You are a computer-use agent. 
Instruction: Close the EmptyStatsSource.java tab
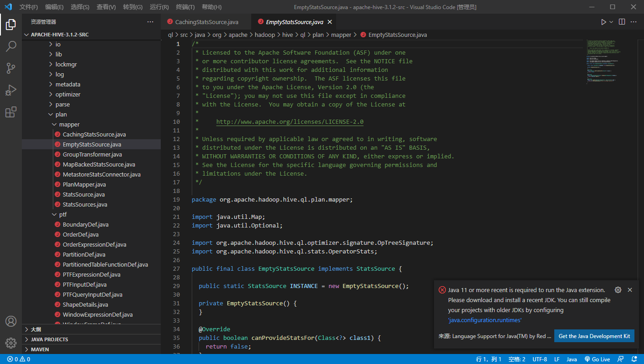pyautogui.click(x=330, y=22)
